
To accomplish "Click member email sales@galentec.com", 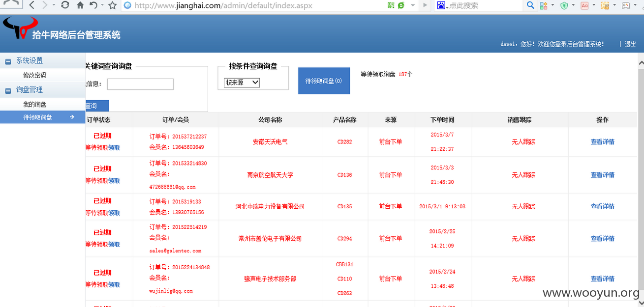I will point(175,251).
